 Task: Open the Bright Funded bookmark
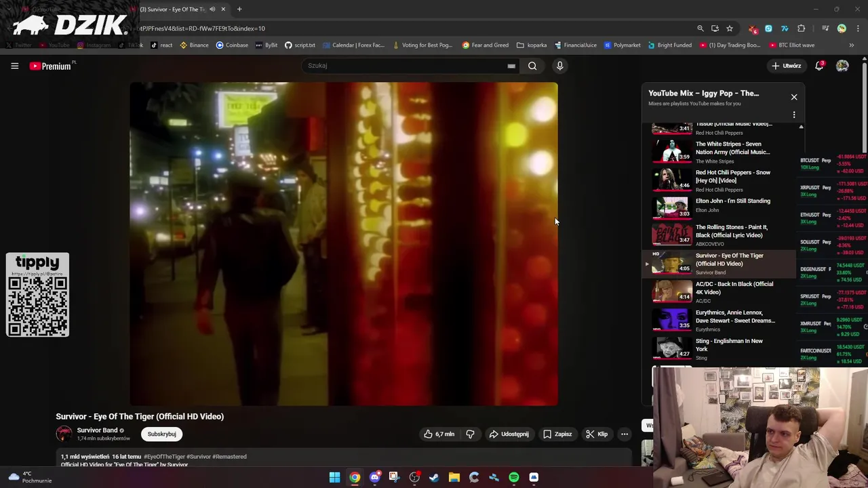click(669, 45)
